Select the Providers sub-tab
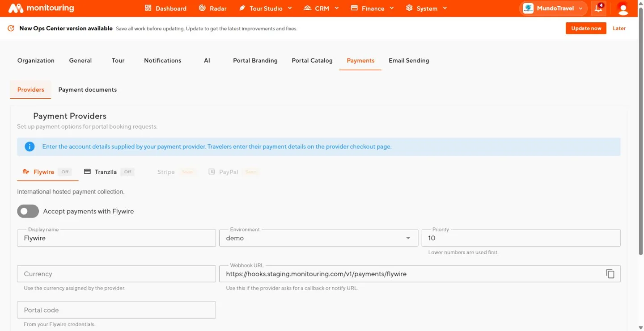 click(x=31, y=89)
